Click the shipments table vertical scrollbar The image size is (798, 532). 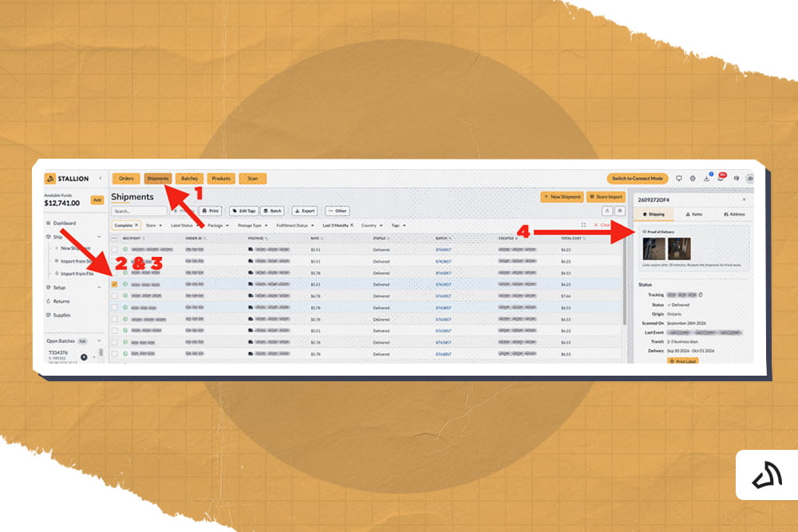[625, 285]
